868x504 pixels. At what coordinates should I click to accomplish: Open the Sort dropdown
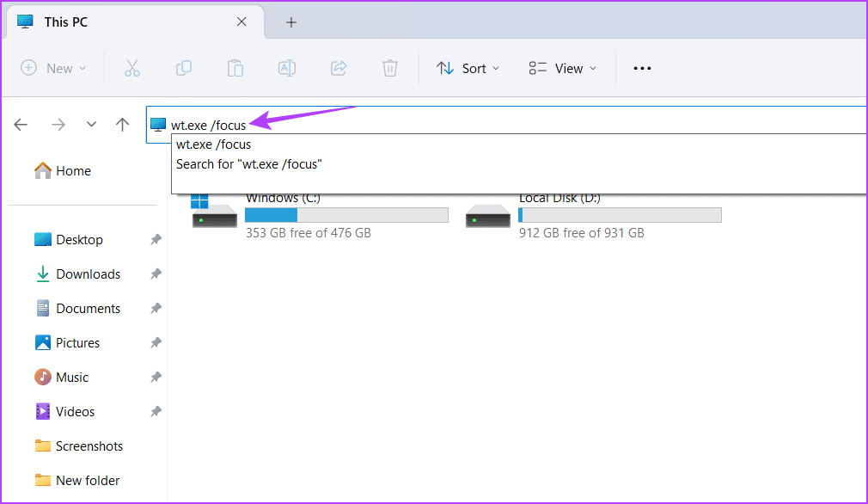(468, 68)
